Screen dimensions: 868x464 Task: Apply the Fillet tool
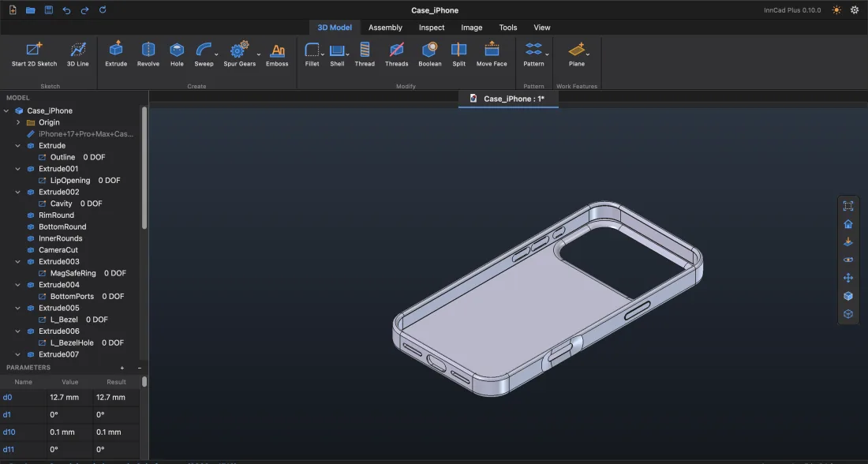312,54
